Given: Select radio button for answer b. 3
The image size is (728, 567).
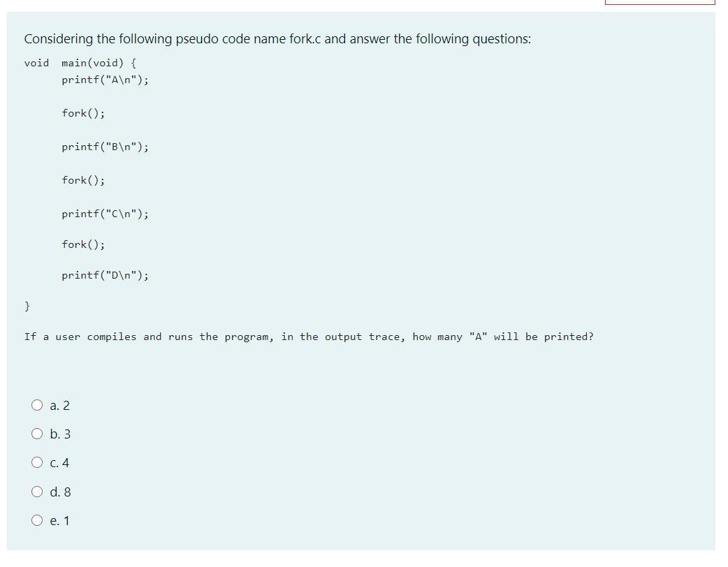Looking at the screenshot, I should (36, 434).
